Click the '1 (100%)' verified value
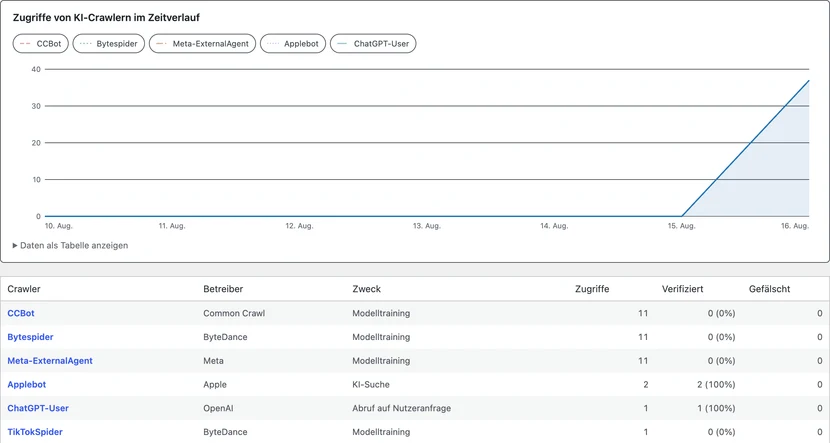The height and width of the screenshot is (443, 830). pyautogui.click(x=716, y=409)
